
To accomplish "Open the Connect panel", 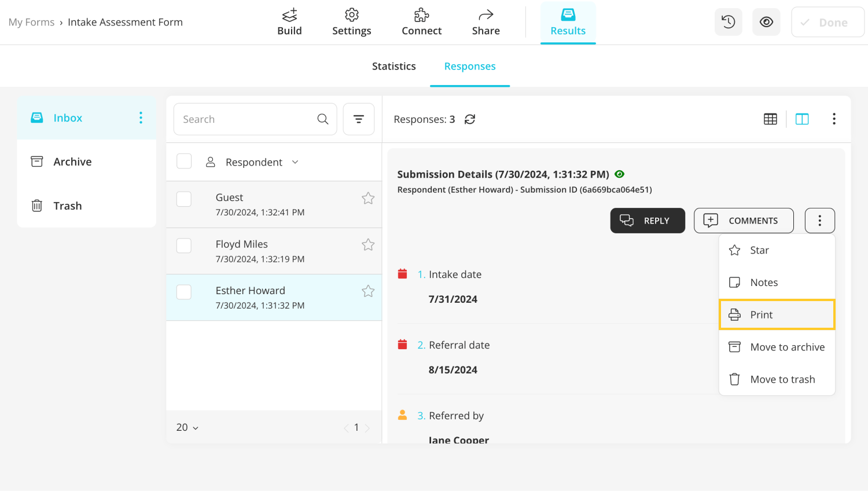I will coord(421,22).
